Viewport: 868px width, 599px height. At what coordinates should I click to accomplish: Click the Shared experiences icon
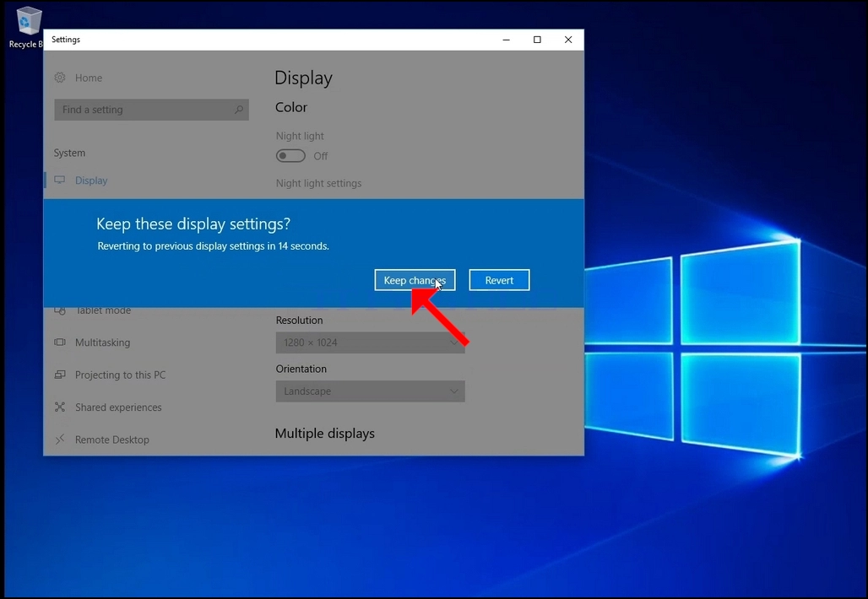[60, 407]
